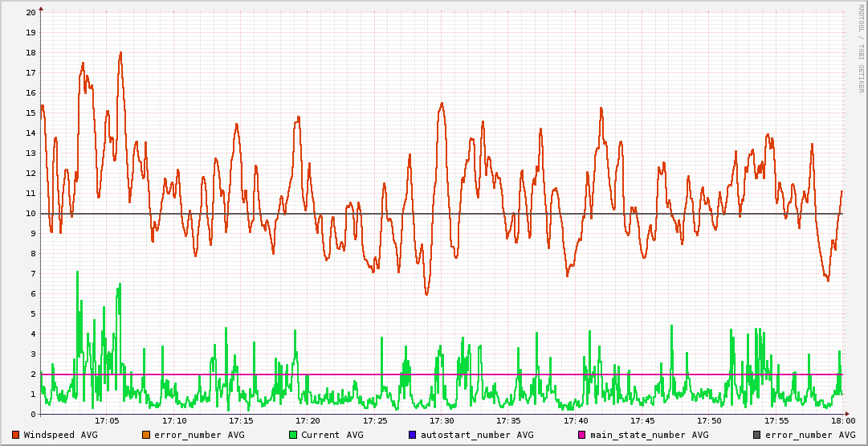The width and height of the screenshot is (868, 446).
Task: Select the Current AVG legend label
Action: [332, 435]
